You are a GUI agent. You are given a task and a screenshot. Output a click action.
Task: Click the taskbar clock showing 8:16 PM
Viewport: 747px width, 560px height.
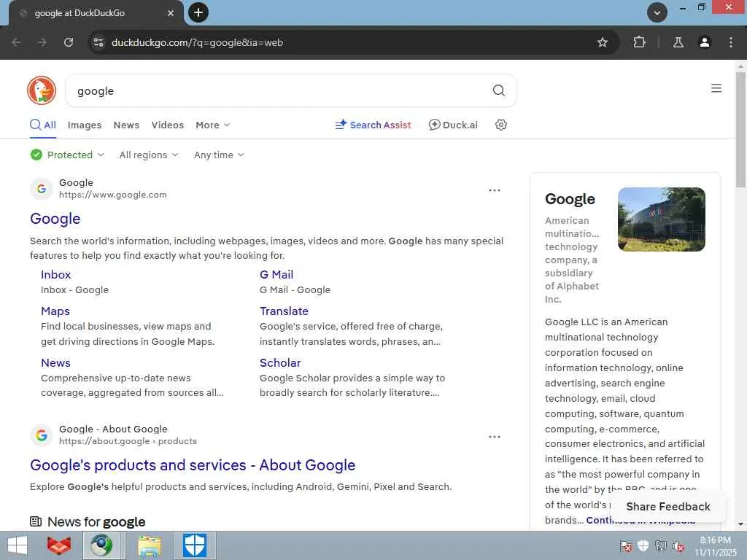tap(715, 540)
